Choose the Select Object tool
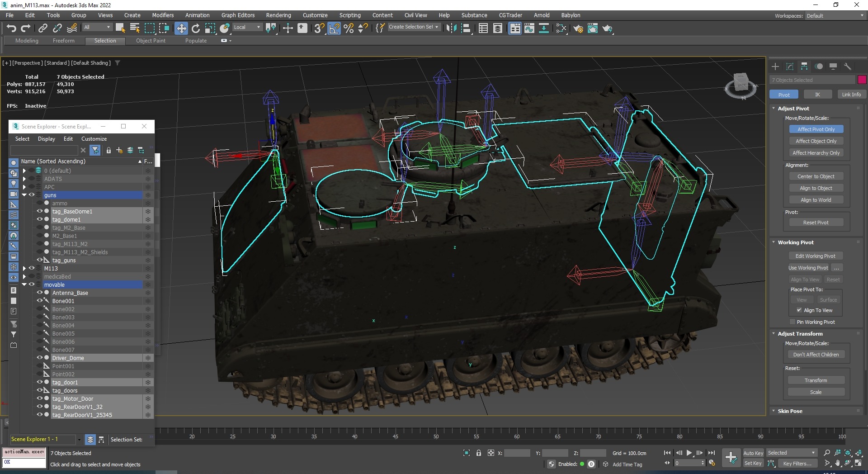Viewport: 868px width, 474px height. point(120,28)
